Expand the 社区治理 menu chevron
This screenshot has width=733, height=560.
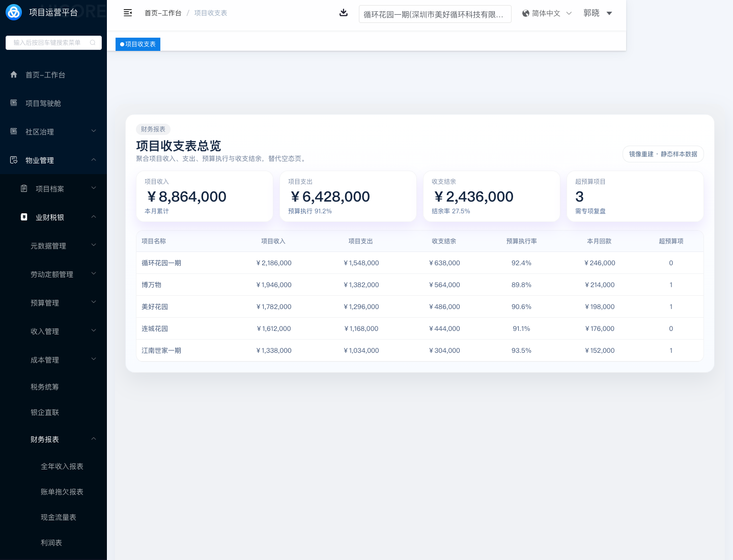[x=94, y=131]
